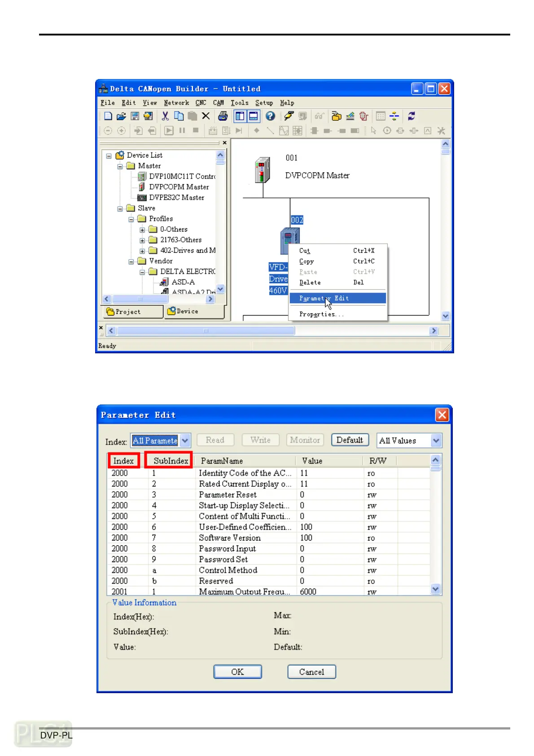Open the File menu
534x756 pixels.
108,103
